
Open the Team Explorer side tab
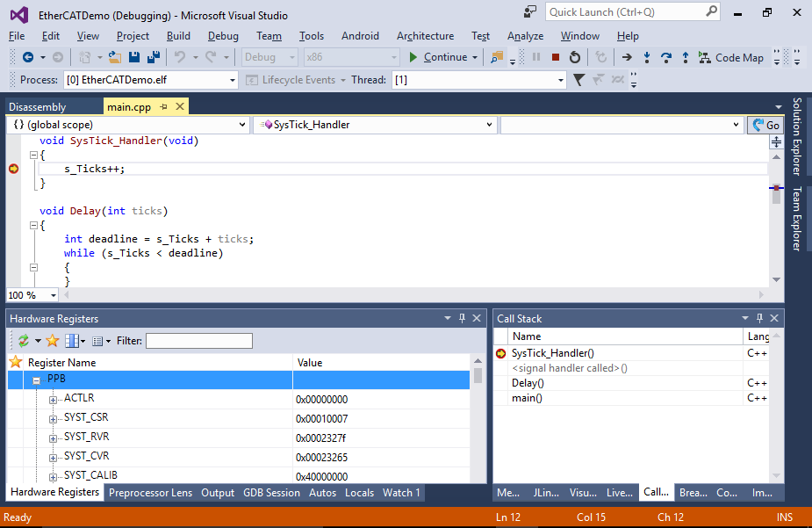click(x=797, y=218)
